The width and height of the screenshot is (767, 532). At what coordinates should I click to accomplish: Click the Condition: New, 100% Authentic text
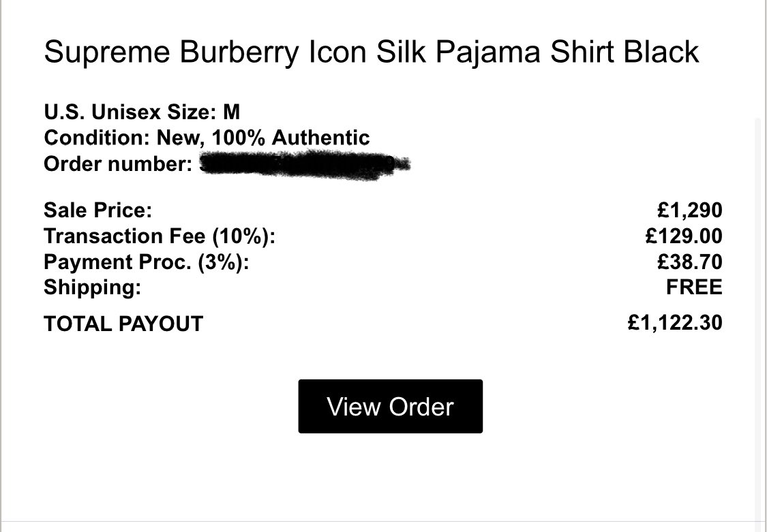[207, 138]
